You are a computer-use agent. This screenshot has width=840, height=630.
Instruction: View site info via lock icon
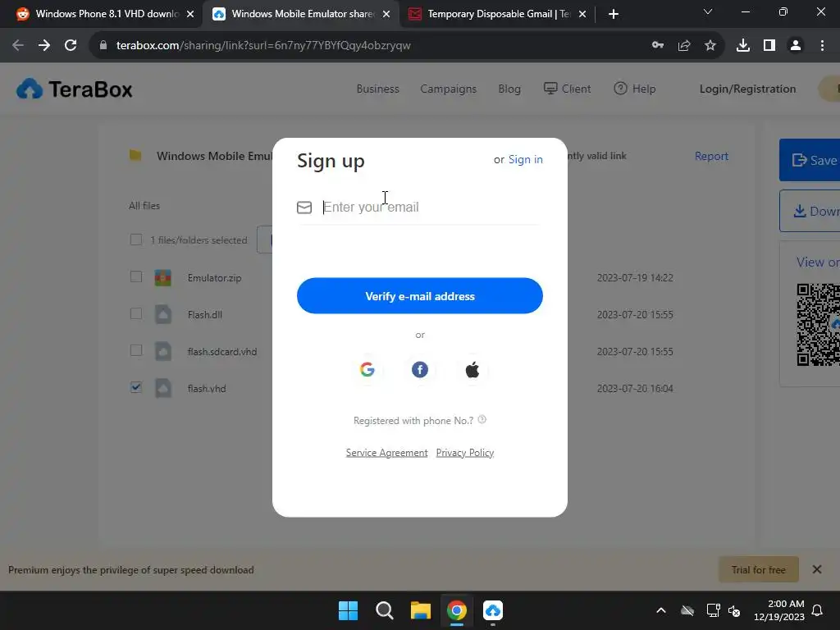pos(103,46)
